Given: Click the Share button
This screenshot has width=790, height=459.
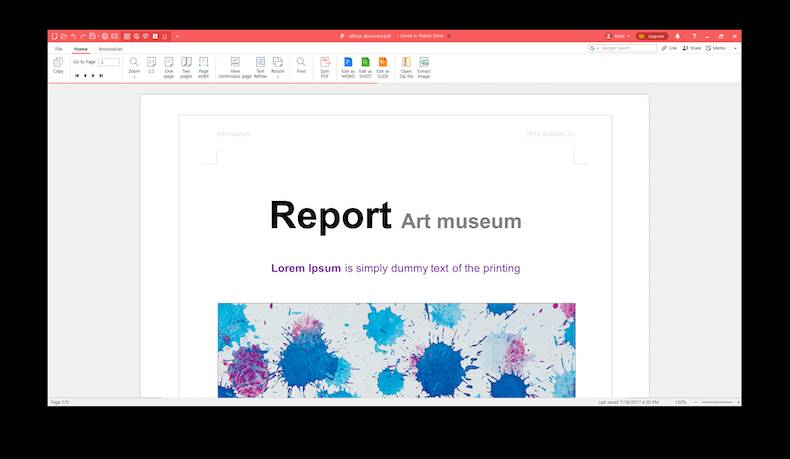Looking at the screenshot, I should coord(691,48).
